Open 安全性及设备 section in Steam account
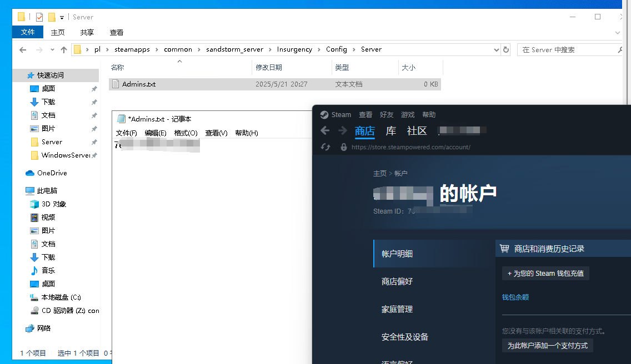The image size is (631, 364). click(405, 337)
